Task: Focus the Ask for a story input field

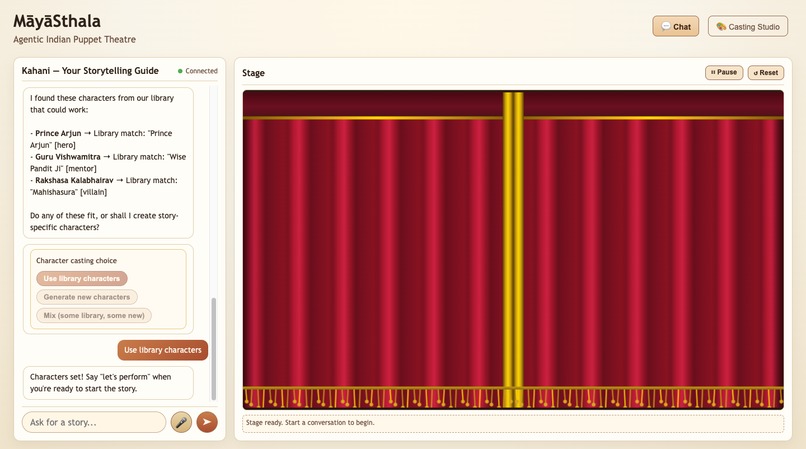Action: 94,422
